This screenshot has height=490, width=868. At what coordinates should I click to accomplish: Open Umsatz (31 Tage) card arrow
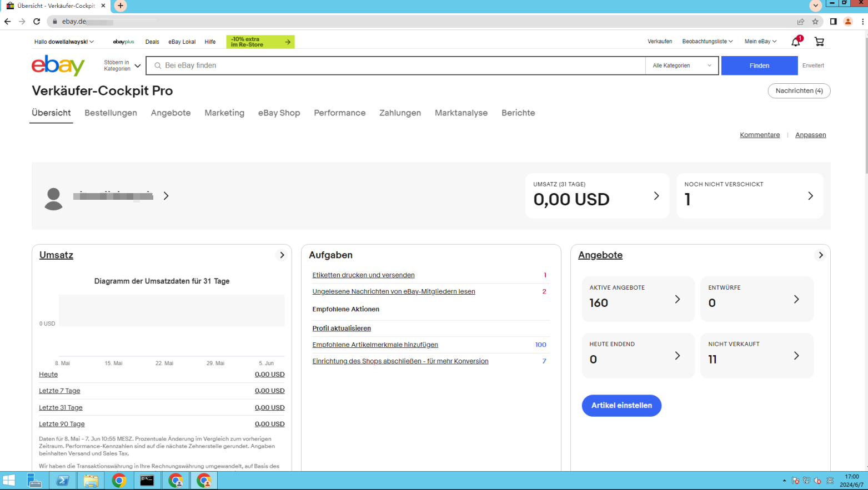(x=656, y=196)
